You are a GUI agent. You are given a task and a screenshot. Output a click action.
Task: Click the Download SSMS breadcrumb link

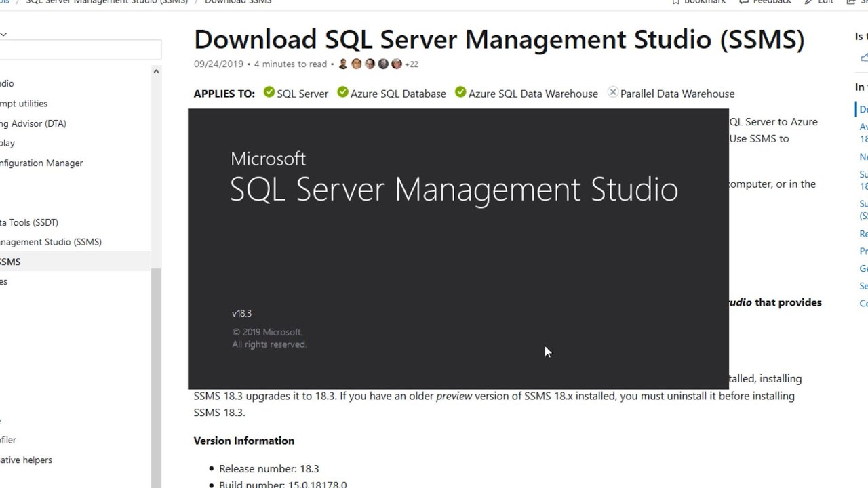237,2
